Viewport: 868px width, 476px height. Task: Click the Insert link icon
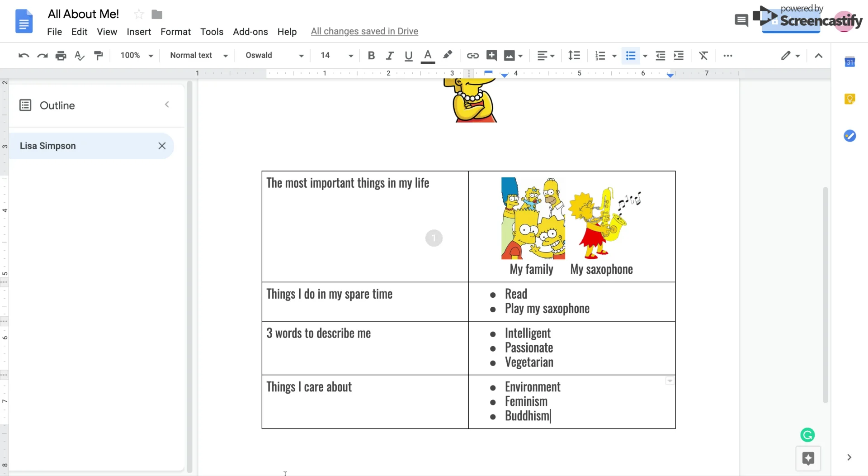click(473, 55)
